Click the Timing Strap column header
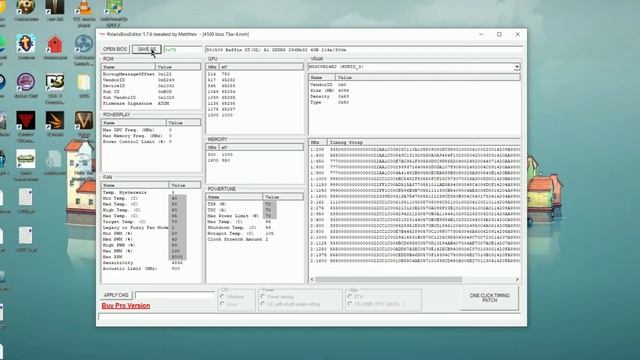This screenshot has height=360, width=640. pyautogui.click(x=424, y=142)
